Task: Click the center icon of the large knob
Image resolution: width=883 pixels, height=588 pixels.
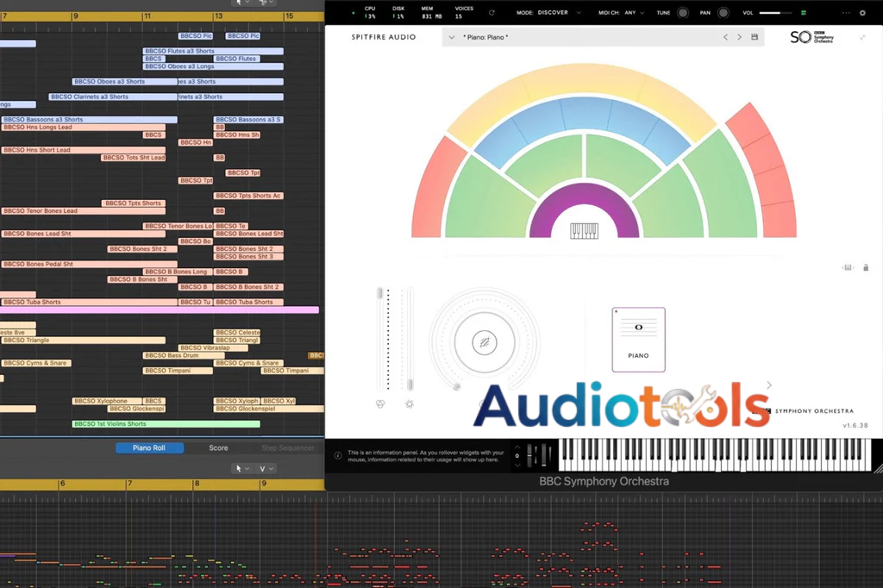Action: click(x=485, y=342)
